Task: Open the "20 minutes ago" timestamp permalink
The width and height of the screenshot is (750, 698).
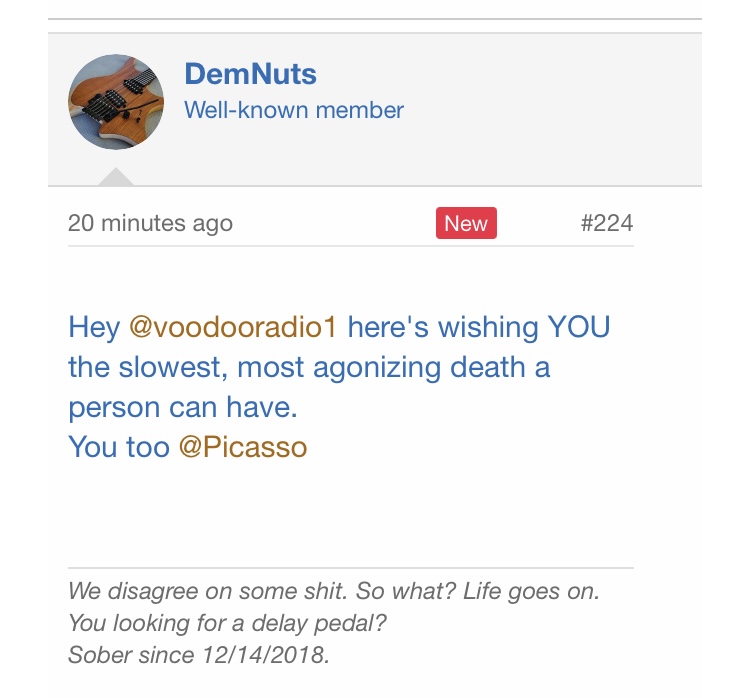Action: pyautogui.click(x=150, y=223)
